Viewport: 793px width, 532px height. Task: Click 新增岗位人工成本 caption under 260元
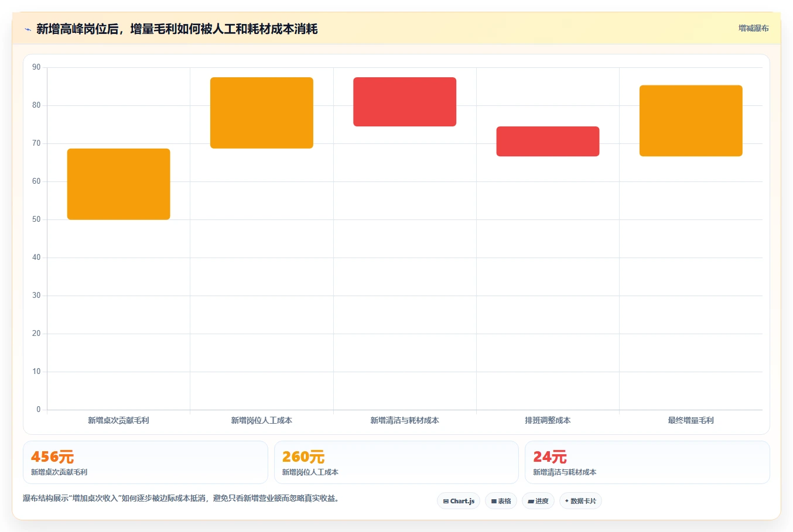click(x=310, y=472)
